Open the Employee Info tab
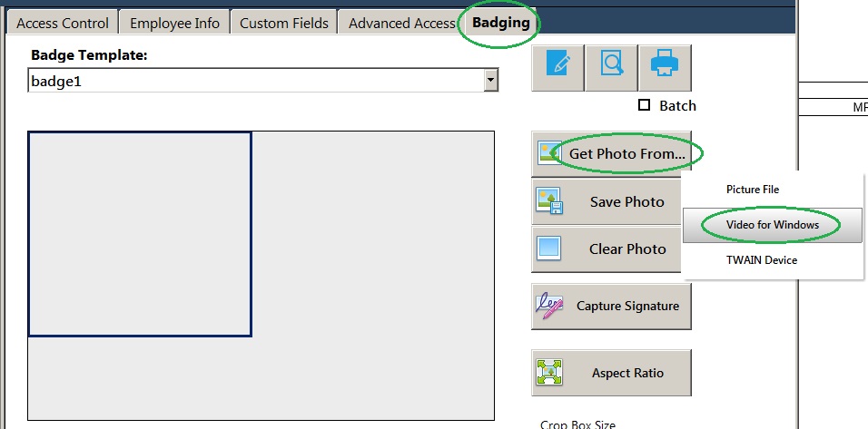Image resolution: width=868 pixels, height=429 pixels. 174,24
